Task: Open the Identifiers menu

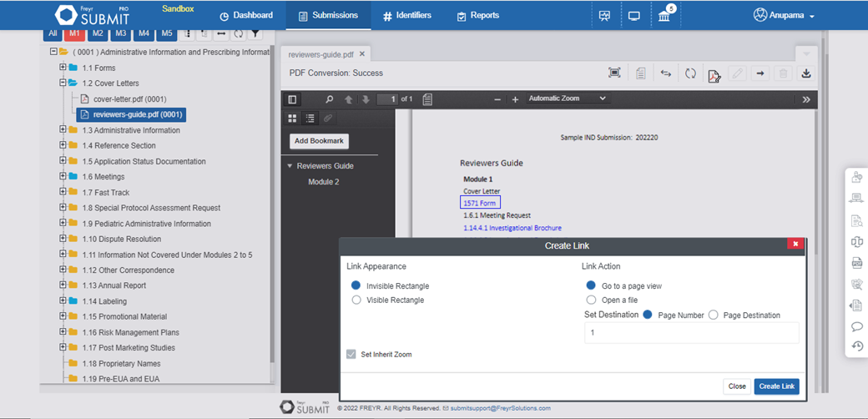Action: [407, 16]
